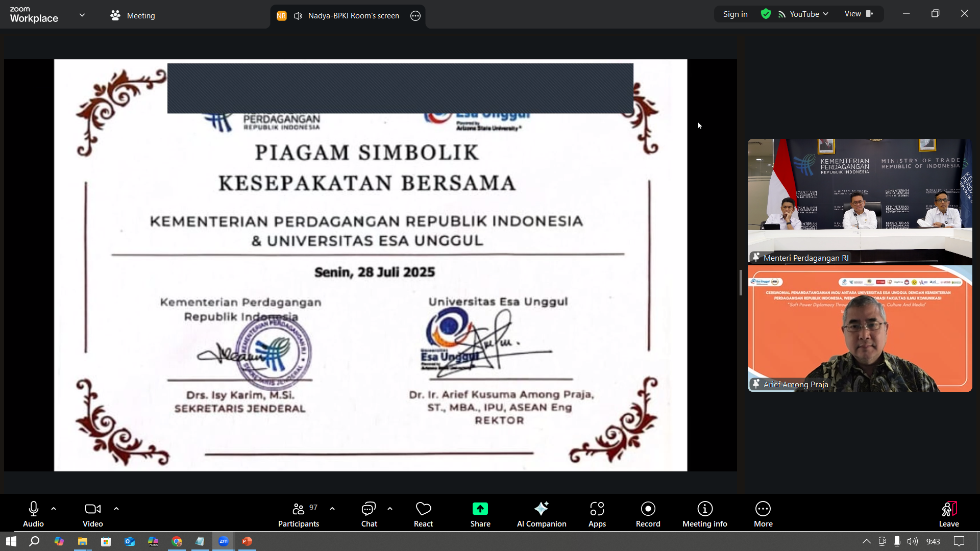980x551 pixels.
Task: Open the Zoom Workplace dropdown arrow
Action: click(82, 15)
